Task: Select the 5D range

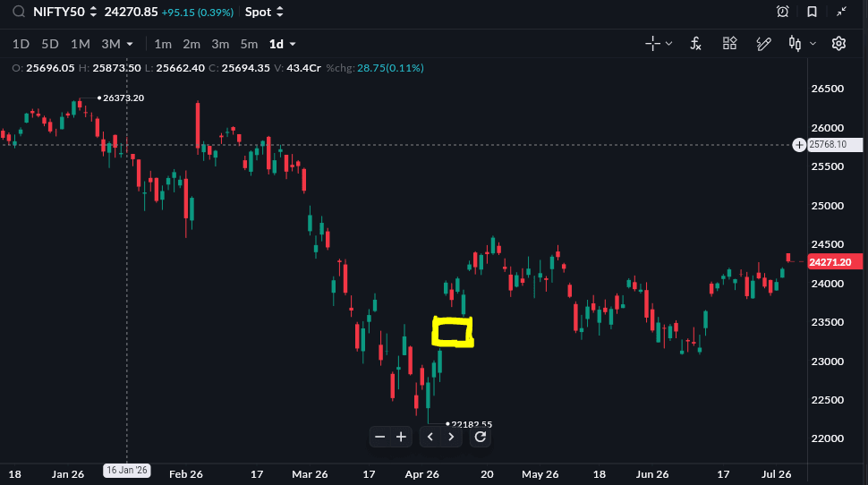Action: tap(50, 44)
